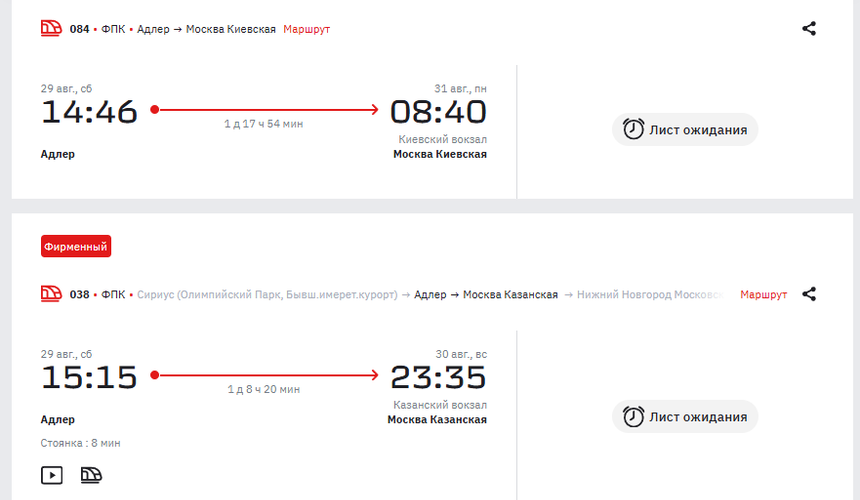Select 23:35 arrival at Москва Казанская
Screen dimensions: 860x500
438,377
